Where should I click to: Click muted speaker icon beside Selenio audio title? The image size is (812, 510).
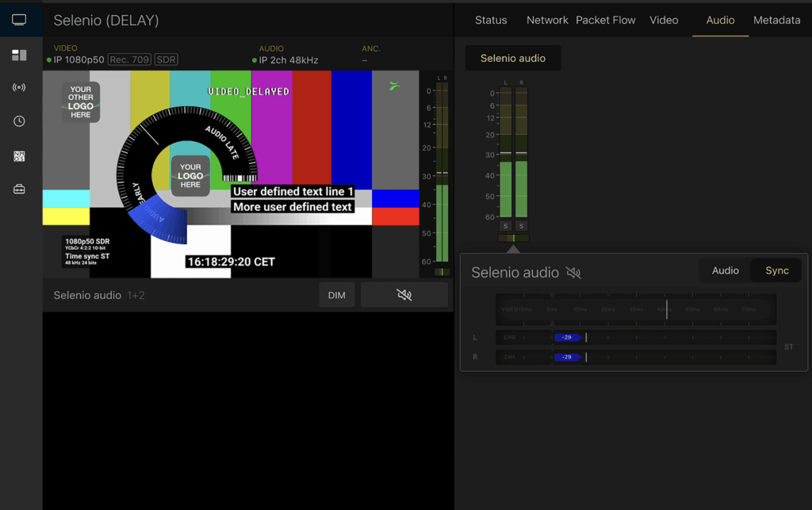573,273
